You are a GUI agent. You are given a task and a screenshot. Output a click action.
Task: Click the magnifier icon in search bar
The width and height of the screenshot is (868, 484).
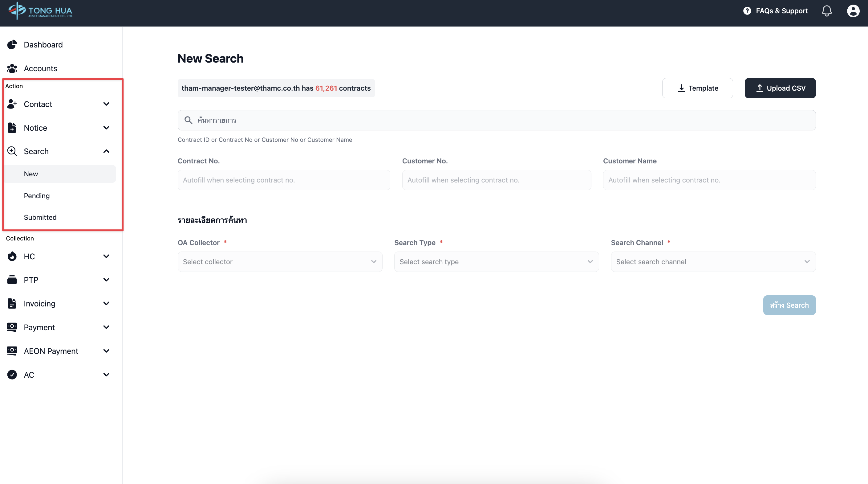189,120
